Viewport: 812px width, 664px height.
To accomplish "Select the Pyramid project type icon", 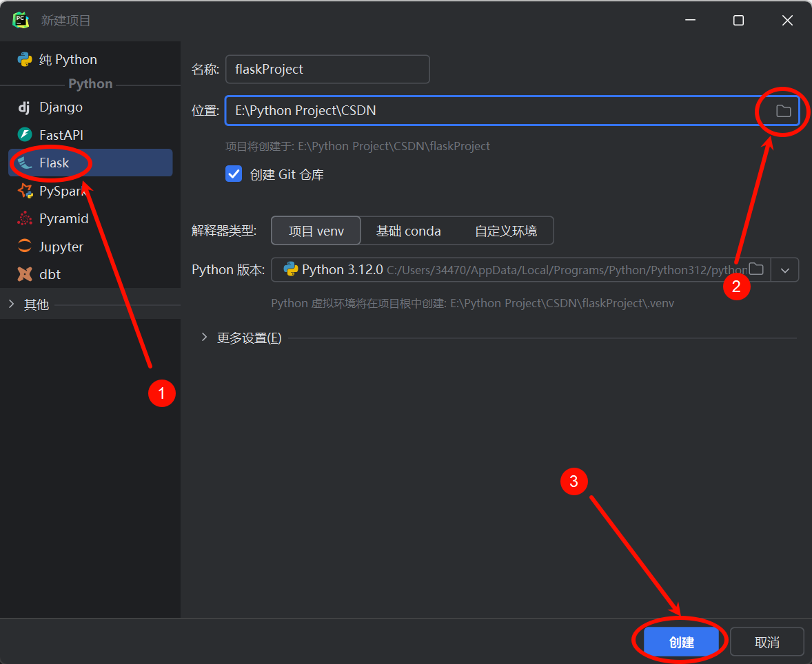I will pyautogui.click(x=25, y=219).
